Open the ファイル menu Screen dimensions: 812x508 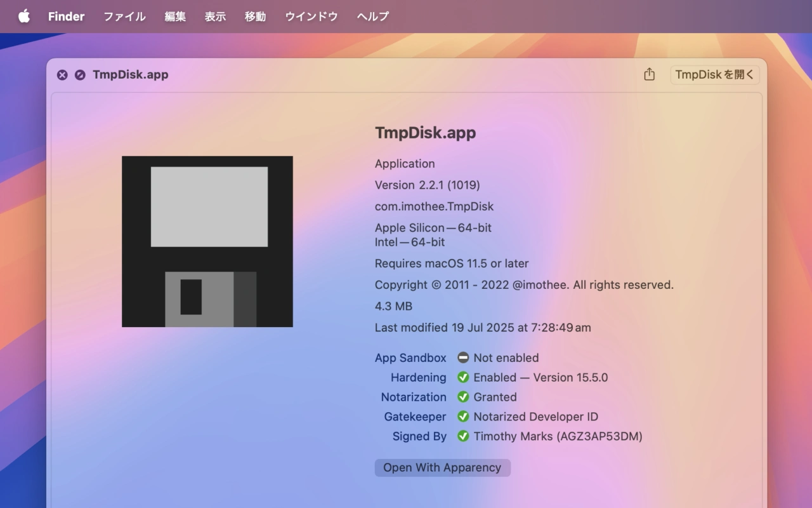click(x=124, y=17)
